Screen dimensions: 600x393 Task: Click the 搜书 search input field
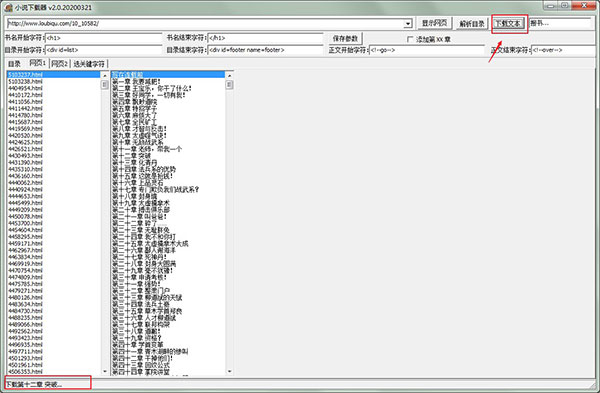560,23
